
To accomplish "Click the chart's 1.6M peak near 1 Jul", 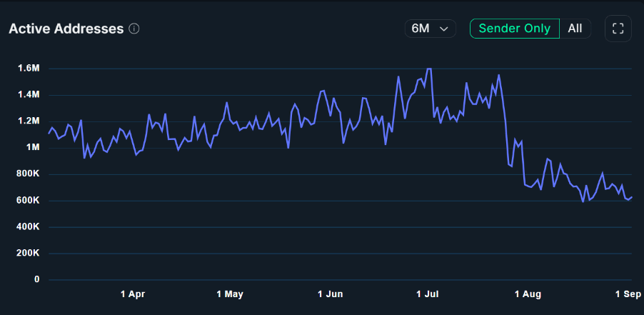I will point(428,69).
